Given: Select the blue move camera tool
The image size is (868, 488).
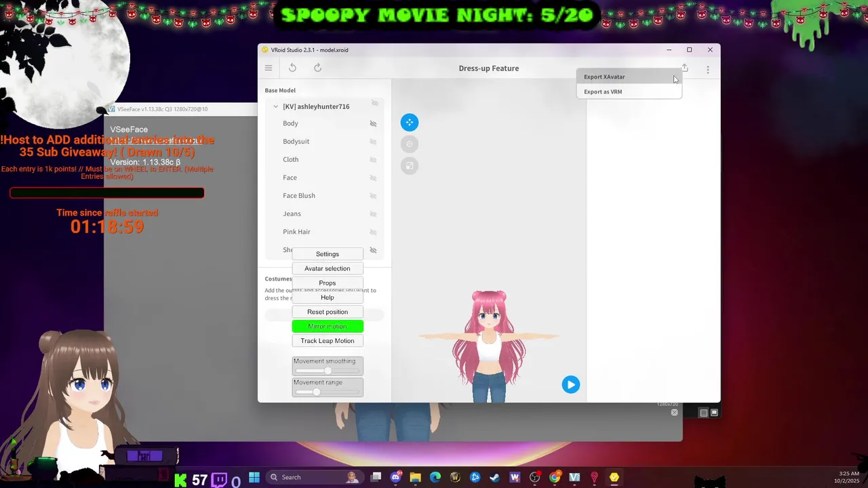Looking at the screenshot, I should pyautogui.click(x=410, y=122).
